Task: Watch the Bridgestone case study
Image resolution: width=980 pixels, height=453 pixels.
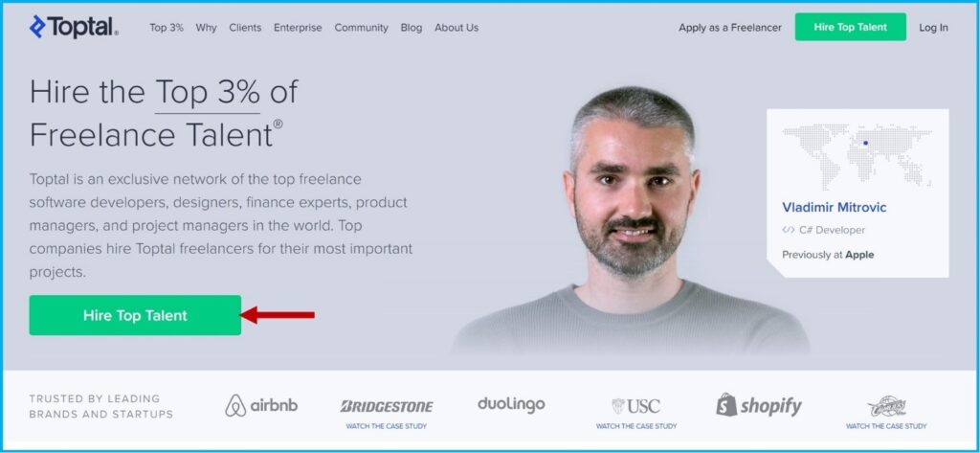Action: 387,426
